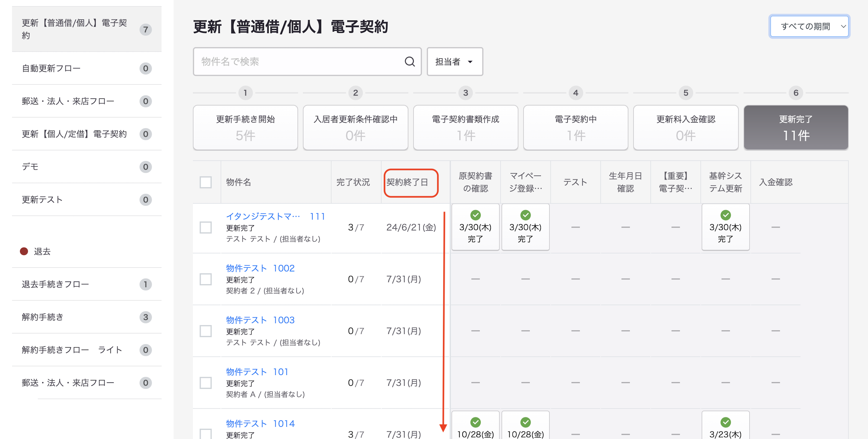Screen dimensions: 868x439
Task: Open the 担当者 filter dropdown
Action: [455, 62]
